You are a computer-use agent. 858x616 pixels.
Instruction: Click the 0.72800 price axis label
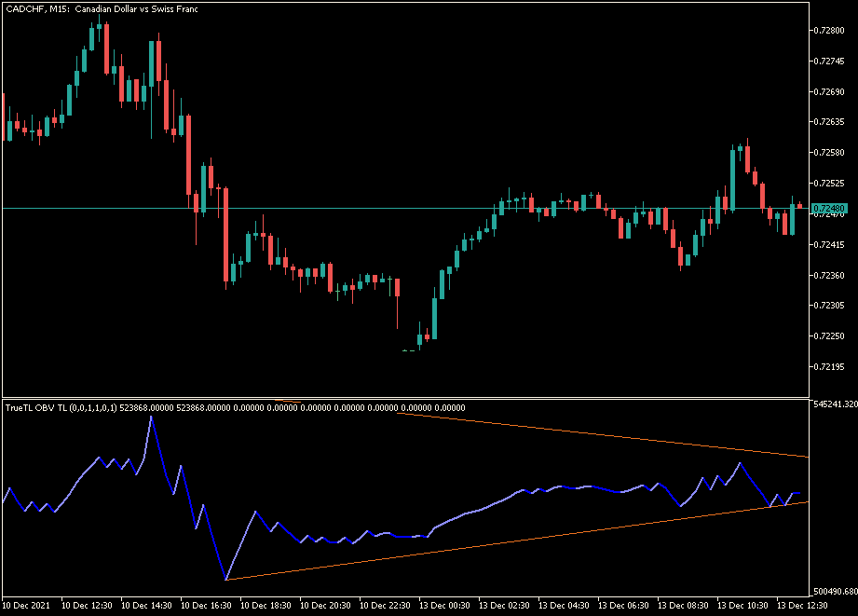pos(829,31)
